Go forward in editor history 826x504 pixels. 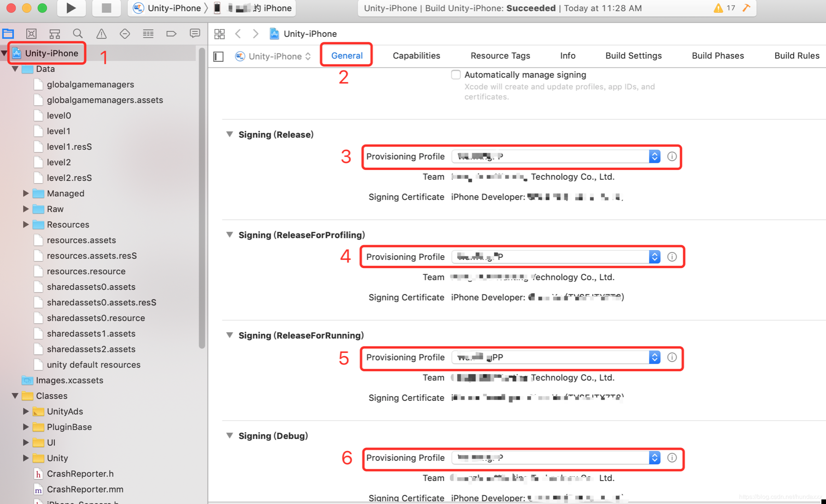point(255,34)
